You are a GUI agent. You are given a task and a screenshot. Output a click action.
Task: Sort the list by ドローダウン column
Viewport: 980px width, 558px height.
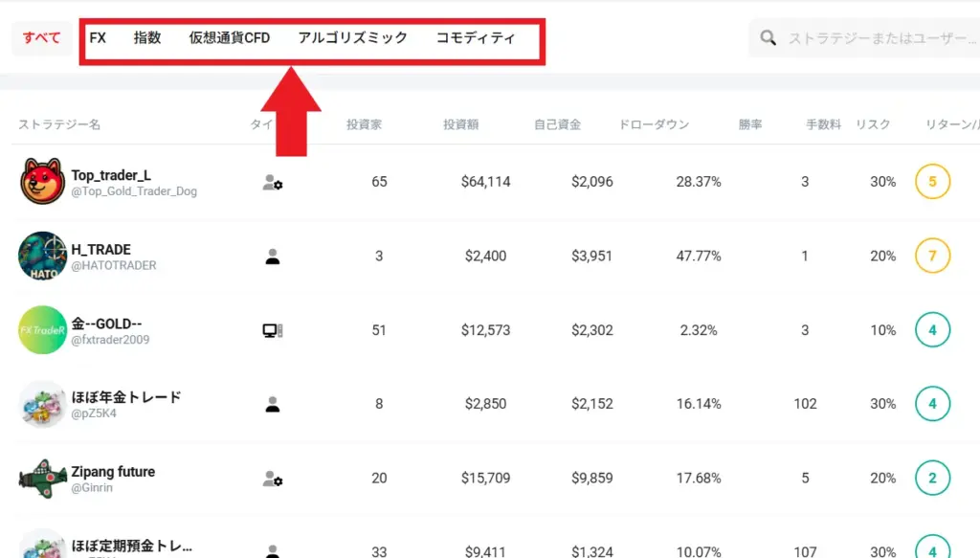653,123
